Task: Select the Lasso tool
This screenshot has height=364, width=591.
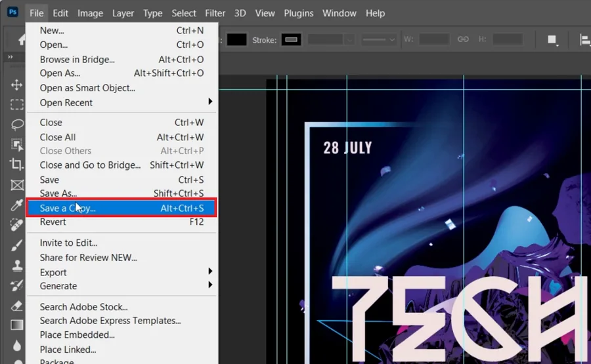Action: click(16, 125)
